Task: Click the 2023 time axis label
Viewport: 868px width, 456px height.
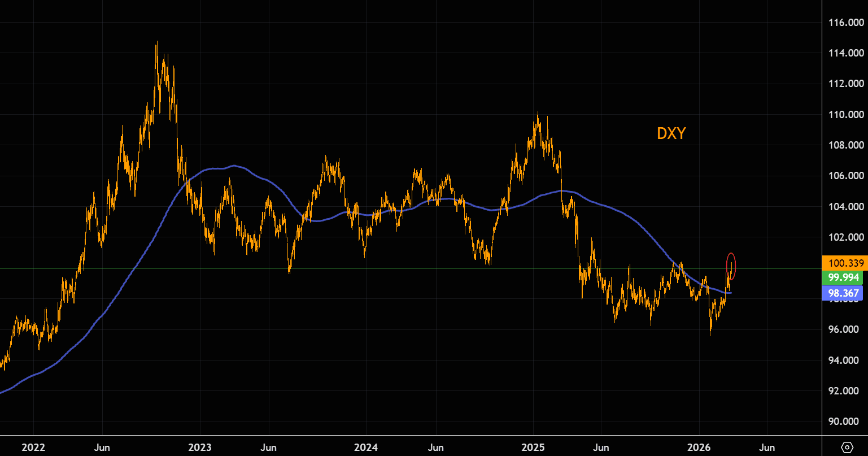Action: [x=199, y=448]
